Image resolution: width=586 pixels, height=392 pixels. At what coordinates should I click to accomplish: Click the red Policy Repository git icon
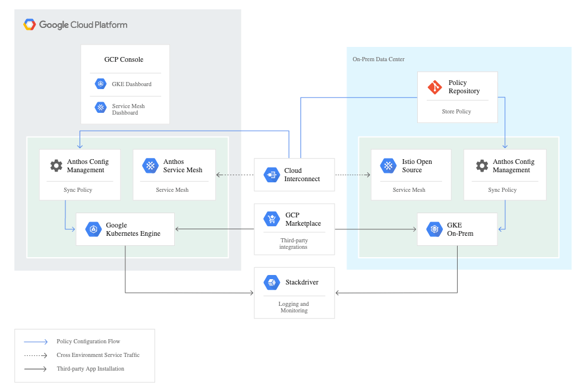[x=434, y=87]
